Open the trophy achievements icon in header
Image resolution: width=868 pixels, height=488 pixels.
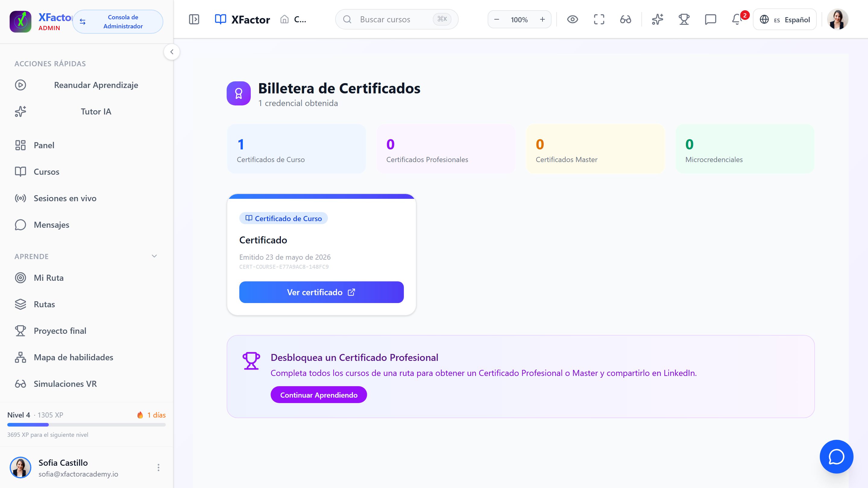684,20
